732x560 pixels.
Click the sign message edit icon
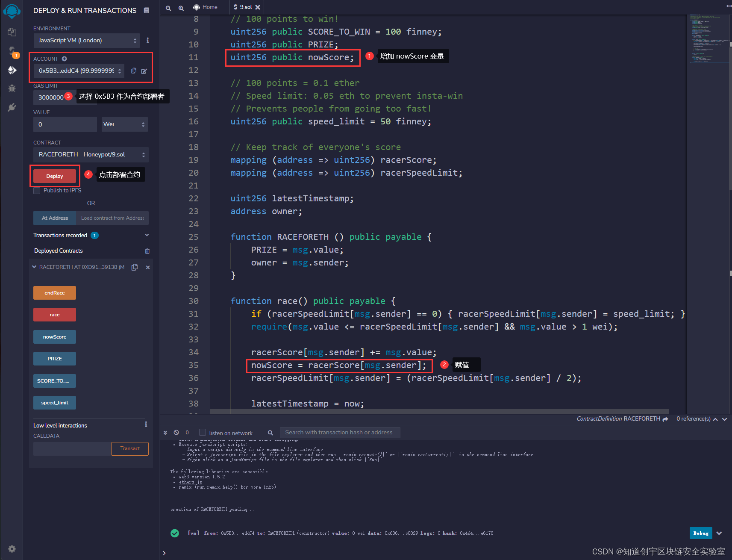[x=144, y=71]
